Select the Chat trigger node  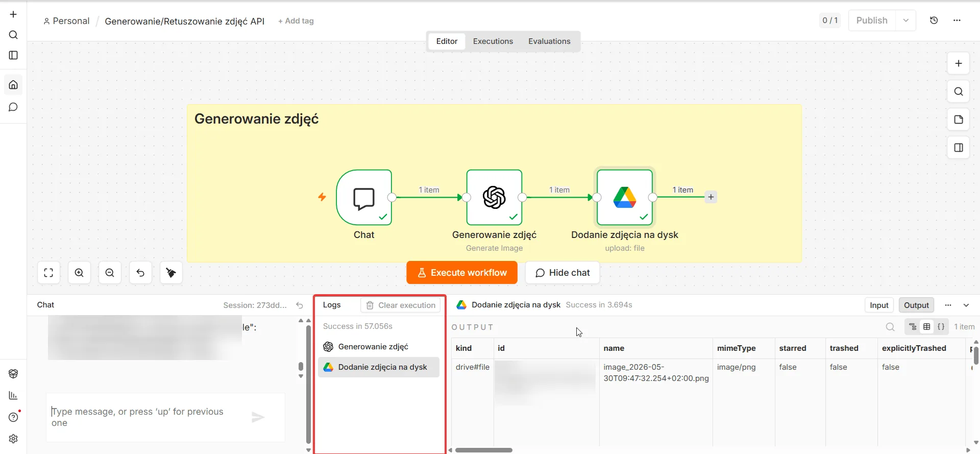click(364, 197)
